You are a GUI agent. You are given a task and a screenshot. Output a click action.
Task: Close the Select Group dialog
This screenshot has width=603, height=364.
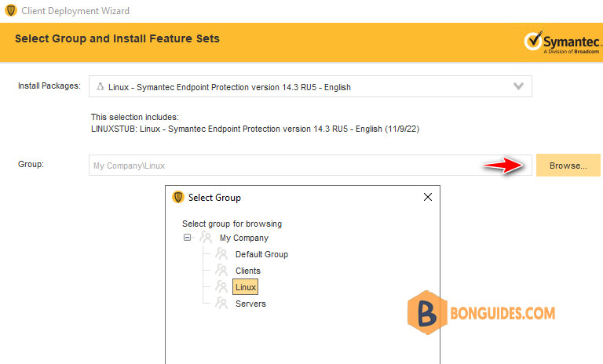[428, 197]
